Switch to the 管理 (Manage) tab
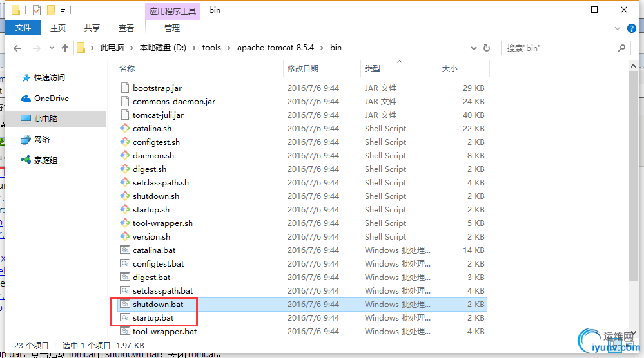This screenshot has width=644, height=358. click(x=172, y=28)
